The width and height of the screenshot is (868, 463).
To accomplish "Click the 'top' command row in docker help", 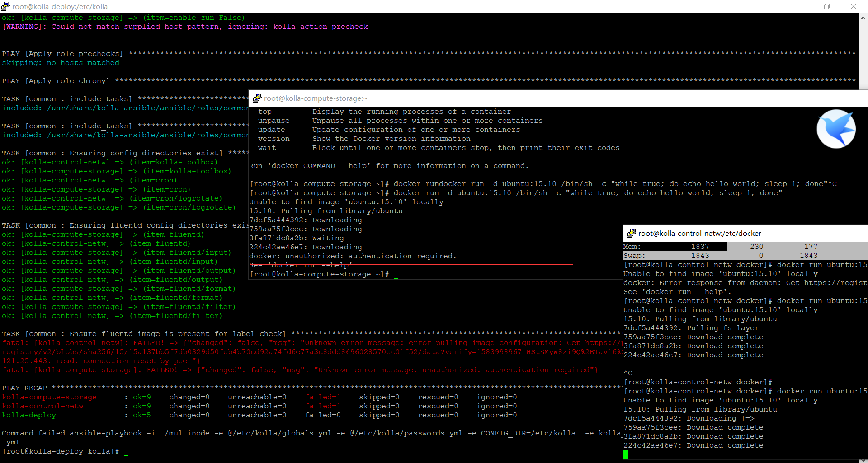I will [384, 112].
